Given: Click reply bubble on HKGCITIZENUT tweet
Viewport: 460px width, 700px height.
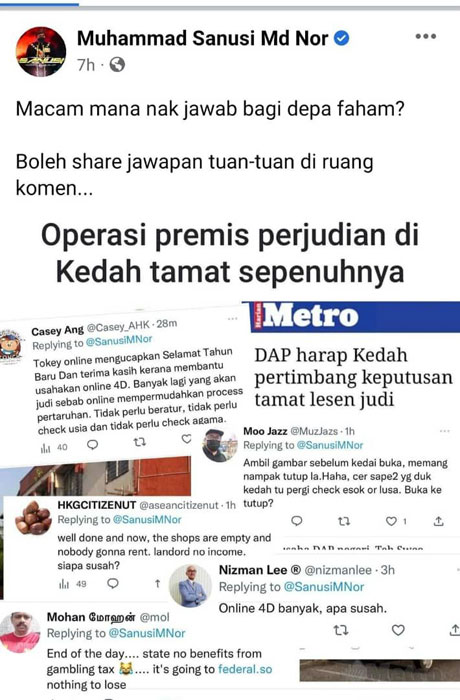Looking at the screenshot, I should click(x=113, y=583).
